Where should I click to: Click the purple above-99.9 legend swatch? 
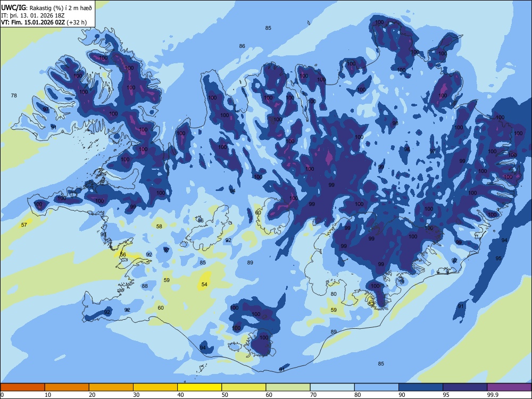509,387
